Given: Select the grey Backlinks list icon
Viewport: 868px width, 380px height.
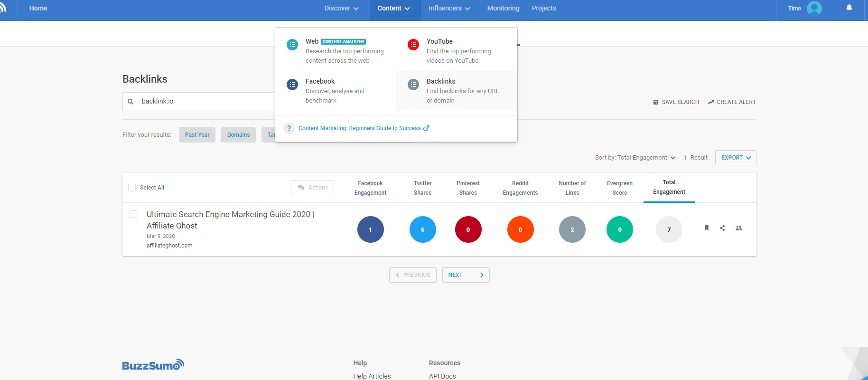Looking at the screenshot, I should pos(413,85).
